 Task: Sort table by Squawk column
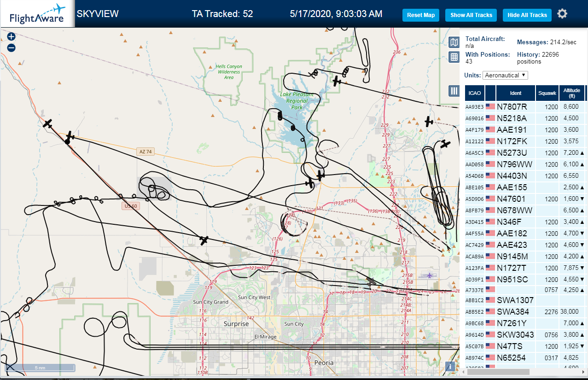[x=547, y=93]
